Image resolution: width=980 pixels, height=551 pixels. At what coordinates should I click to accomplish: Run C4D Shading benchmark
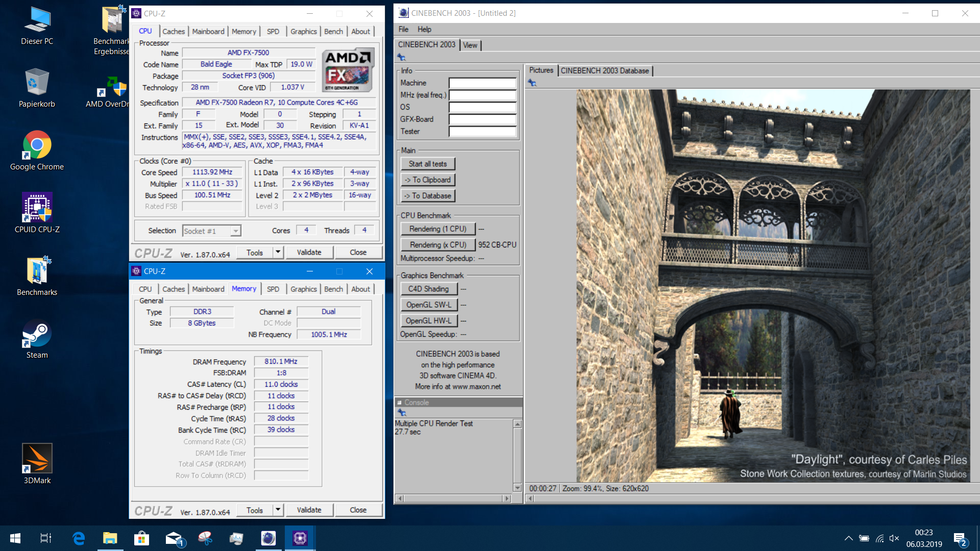pyautogui.click(x=429, y=289)
